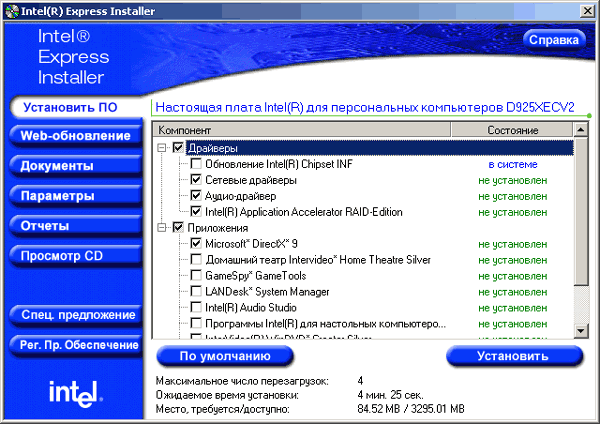The image size is (600, 424).
Task: Open the Отчеты section
Action: click(x=75, y=226)
